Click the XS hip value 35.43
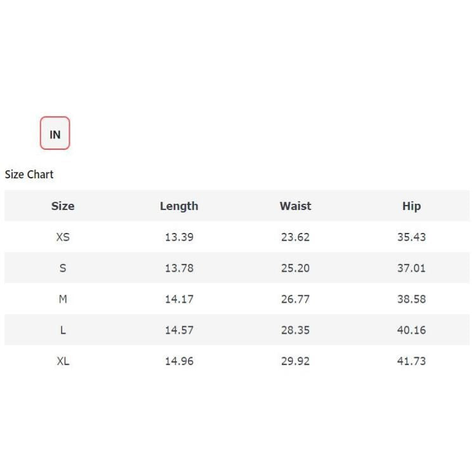 coord(411,237)
